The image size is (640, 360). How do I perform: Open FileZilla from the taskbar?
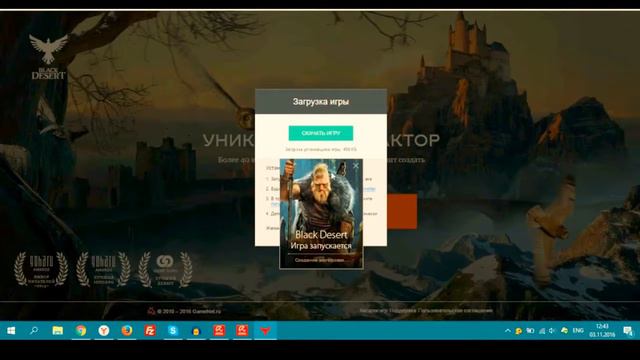(150, 331)
